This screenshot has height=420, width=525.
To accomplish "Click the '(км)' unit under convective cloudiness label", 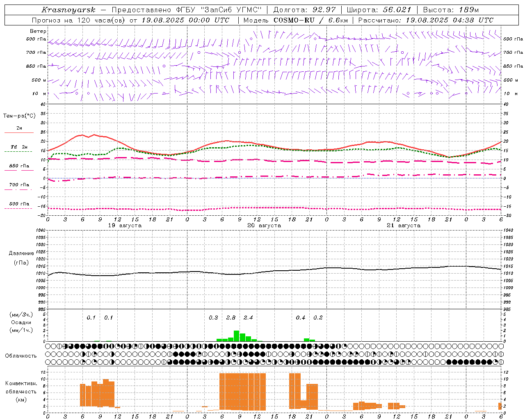I will coord(21,399).
